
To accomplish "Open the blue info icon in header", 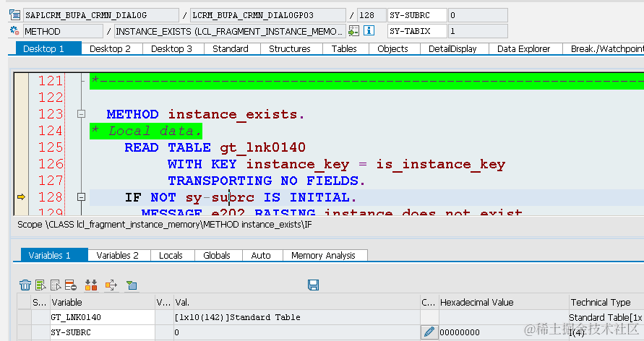I will [x=369, y=31].
